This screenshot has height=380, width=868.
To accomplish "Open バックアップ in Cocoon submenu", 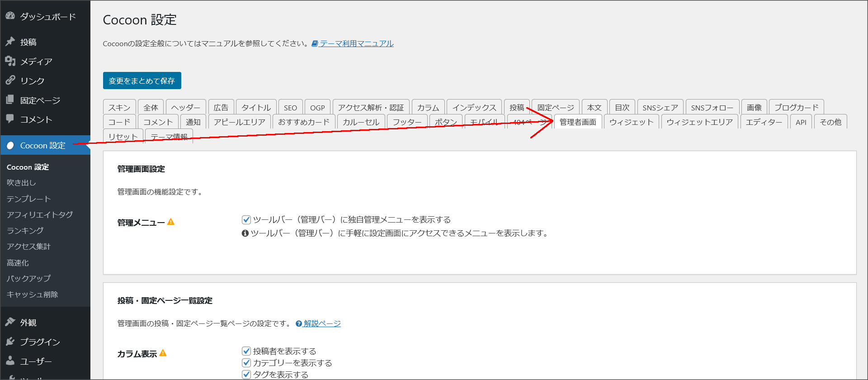I will pyautogui.click(x=28, y=278).
